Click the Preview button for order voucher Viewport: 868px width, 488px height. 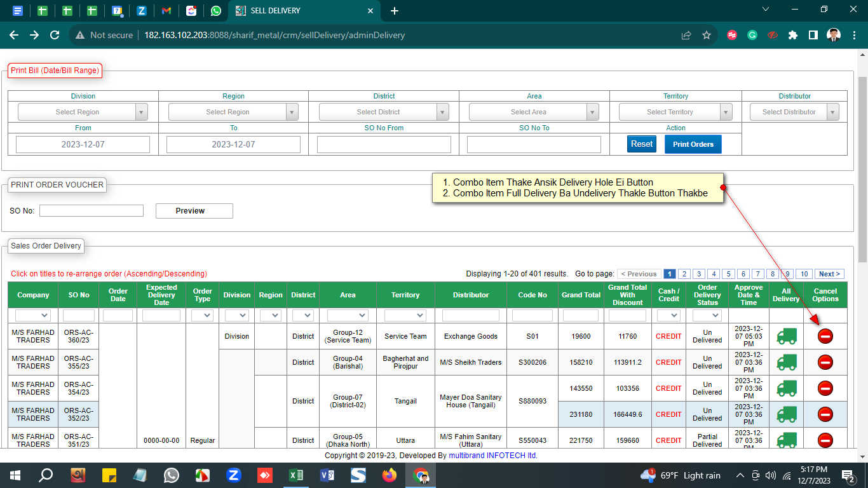point(194,211)
